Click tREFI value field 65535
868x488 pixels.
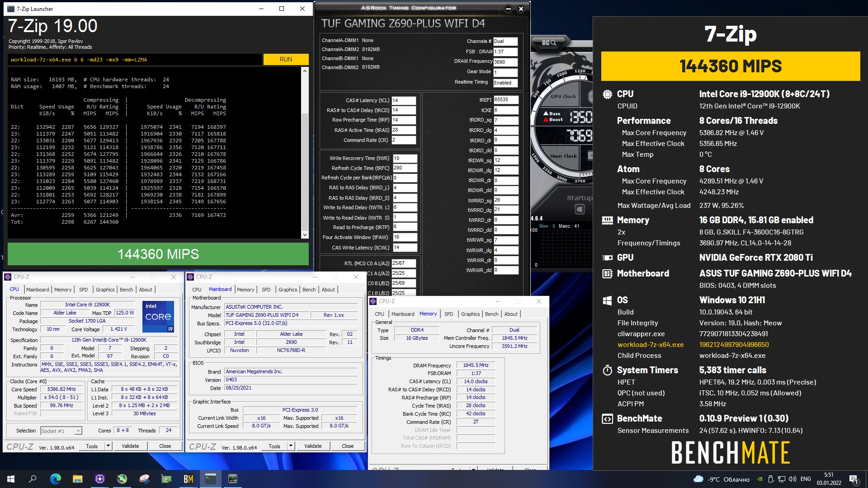pos(506,100)
